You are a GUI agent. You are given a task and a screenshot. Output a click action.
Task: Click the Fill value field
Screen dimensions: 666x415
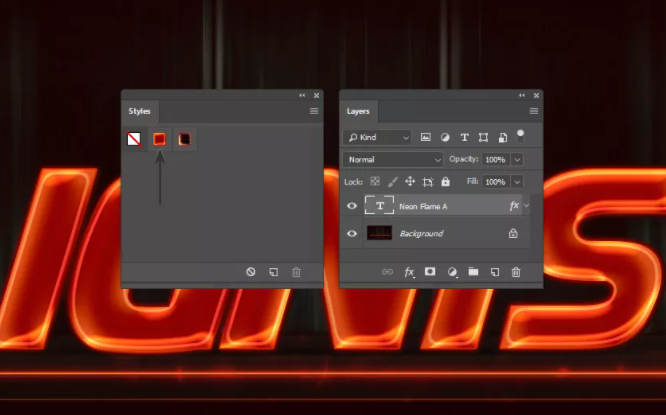coord(496,182)
